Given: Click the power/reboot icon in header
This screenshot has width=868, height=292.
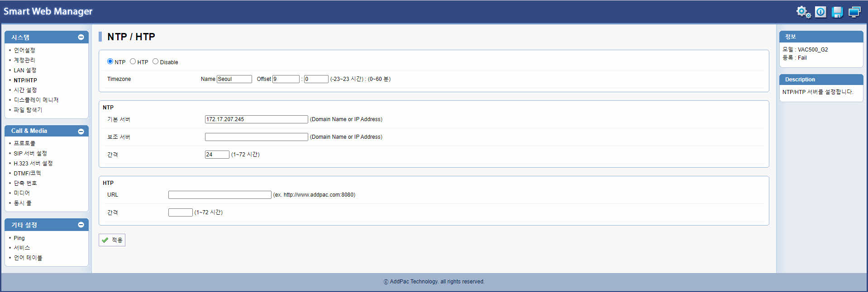Looking at the screenshot, I should tap(820, 12).
